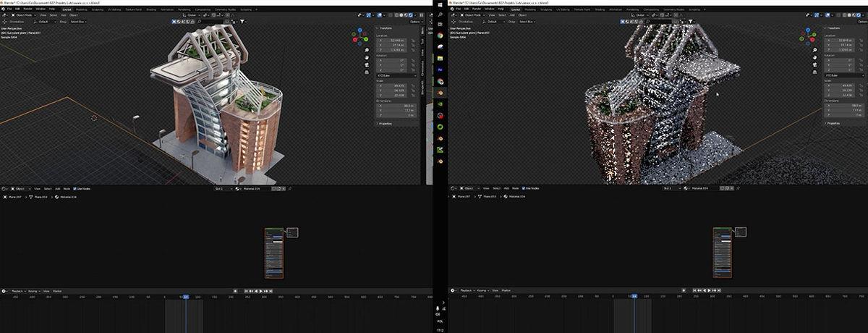868x333 pixels.
Task: Click the zoom magnifier icon in left viewport
Action: 367,50
